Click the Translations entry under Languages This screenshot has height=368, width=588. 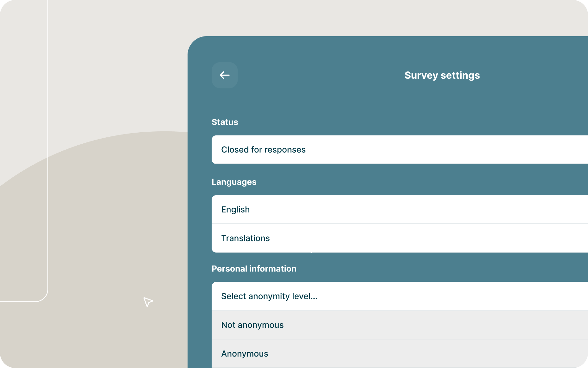point(246,238)
